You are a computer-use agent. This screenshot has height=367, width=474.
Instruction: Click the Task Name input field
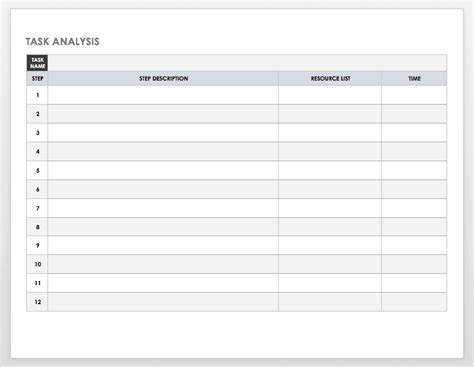pyautogui.click(x=247, y=63)
